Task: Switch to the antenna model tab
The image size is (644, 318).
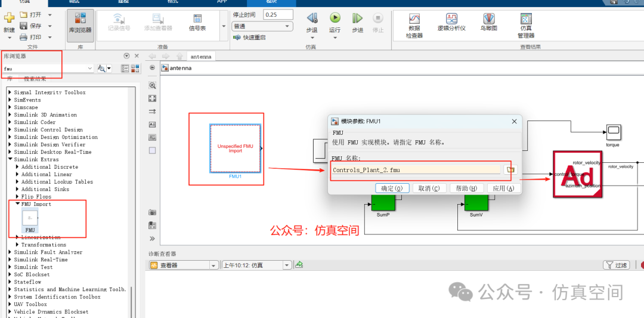Action: pos(200,57)
